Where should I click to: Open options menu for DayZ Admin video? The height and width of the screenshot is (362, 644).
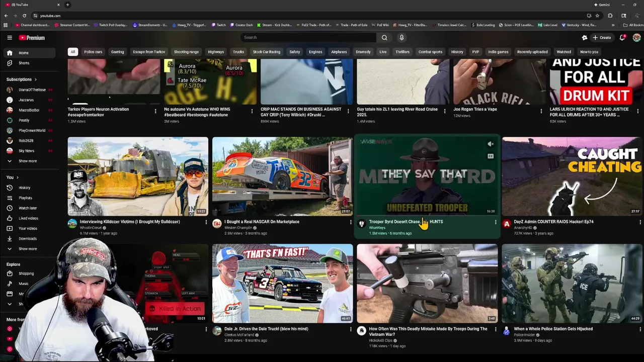click(640, 222)
